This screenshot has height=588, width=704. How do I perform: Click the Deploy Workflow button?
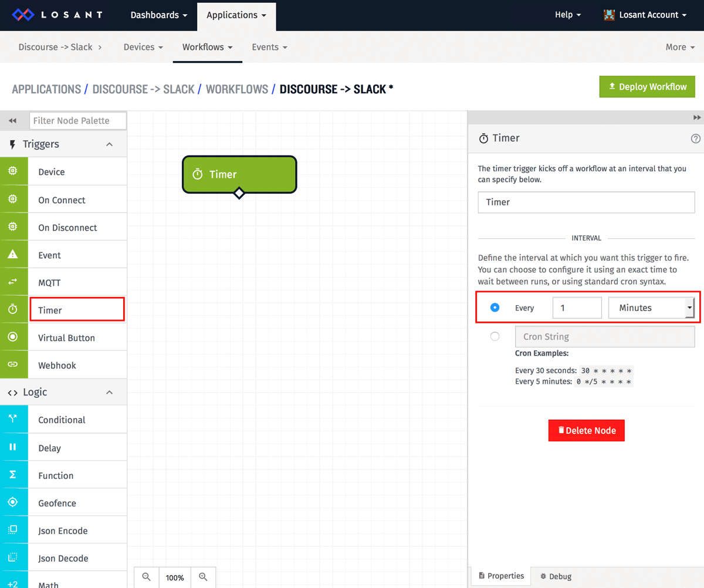pyautogui.click(x=647, y=86)
